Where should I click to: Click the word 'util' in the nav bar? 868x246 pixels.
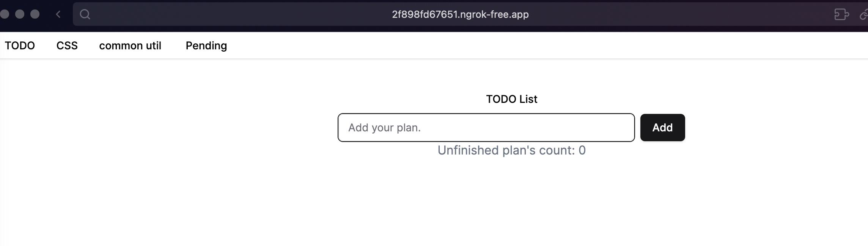click(154, 46)
